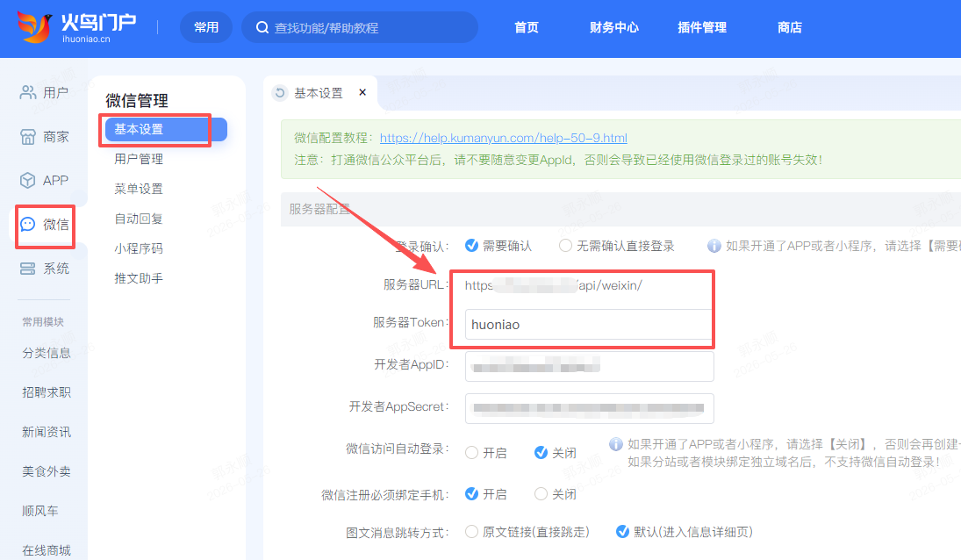The width and height of the screenshot is (961, 560).
Task: Open 推文助手 in 微信管理 menu
Action: click(139, 278)
